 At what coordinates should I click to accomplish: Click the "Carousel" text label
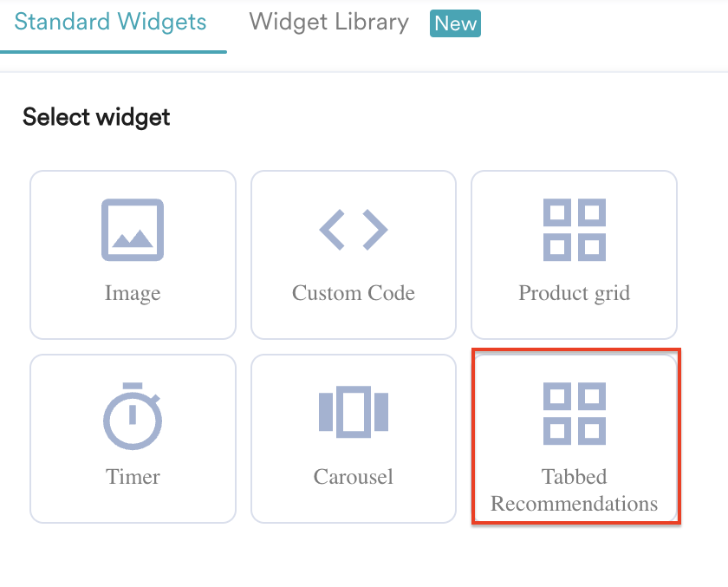tap(354, 477)
